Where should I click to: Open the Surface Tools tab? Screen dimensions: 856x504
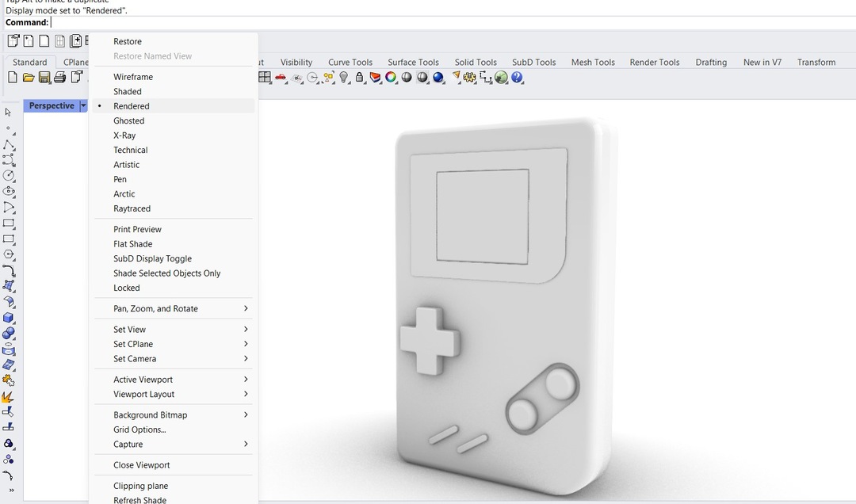(413, 63)
